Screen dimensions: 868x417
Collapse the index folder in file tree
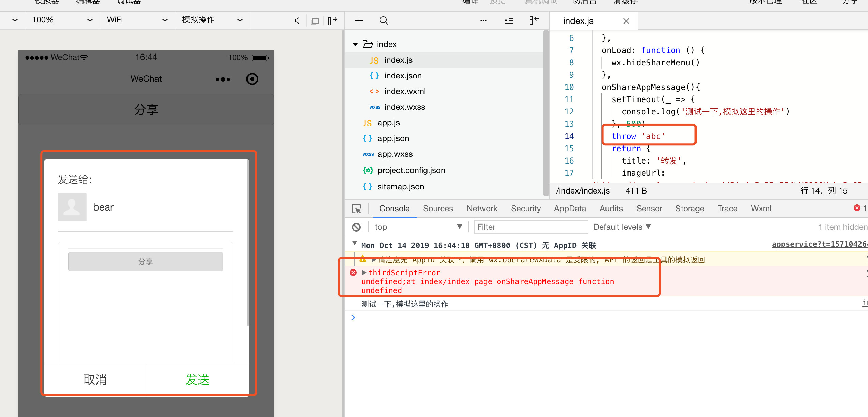(x=355, y=44)
